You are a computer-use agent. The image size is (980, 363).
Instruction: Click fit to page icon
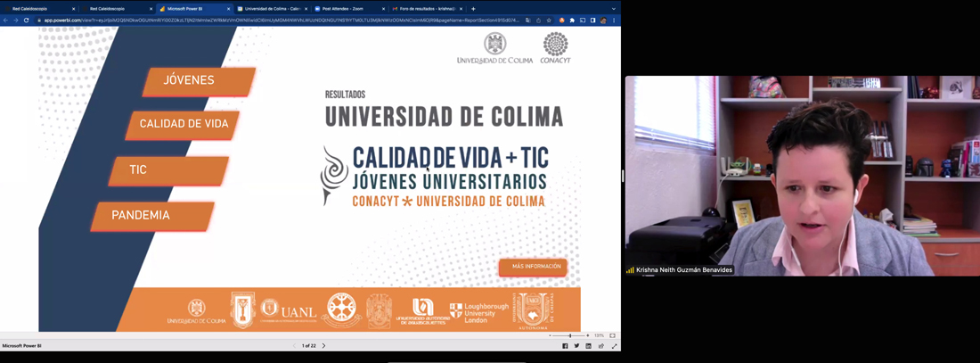(613, 336)
